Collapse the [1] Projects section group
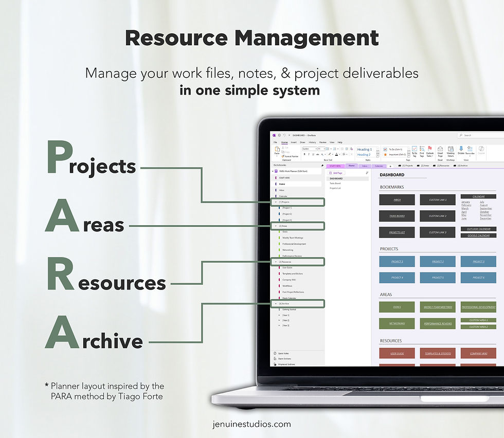This screenshot has height=438, width=504. (x=276, y=202)
